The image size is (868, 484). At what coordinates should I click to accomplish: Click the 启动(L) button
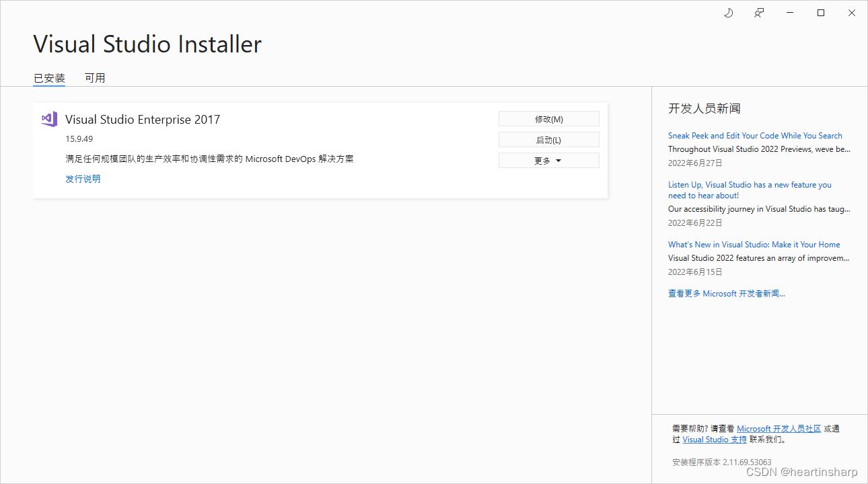[549, 140]
